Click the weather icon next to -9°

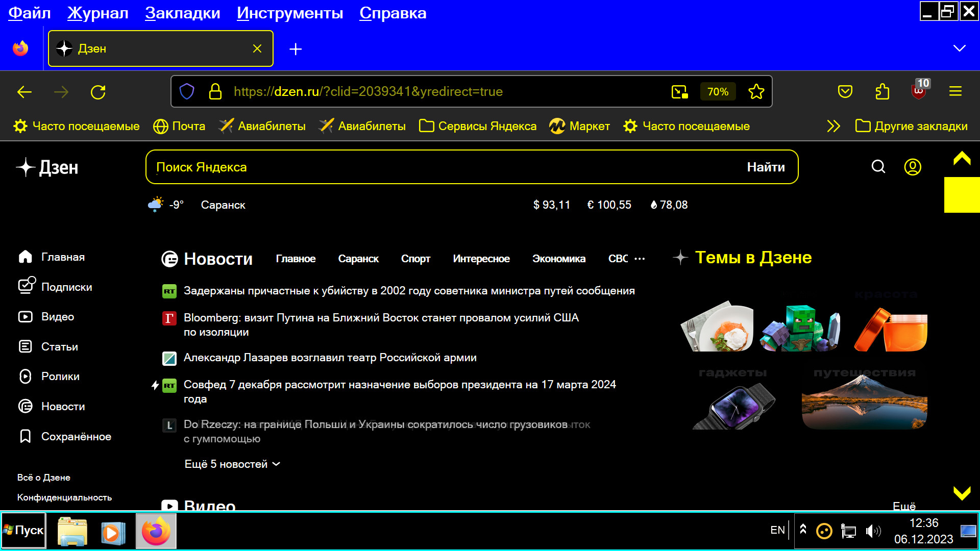(x=156, y=205)
